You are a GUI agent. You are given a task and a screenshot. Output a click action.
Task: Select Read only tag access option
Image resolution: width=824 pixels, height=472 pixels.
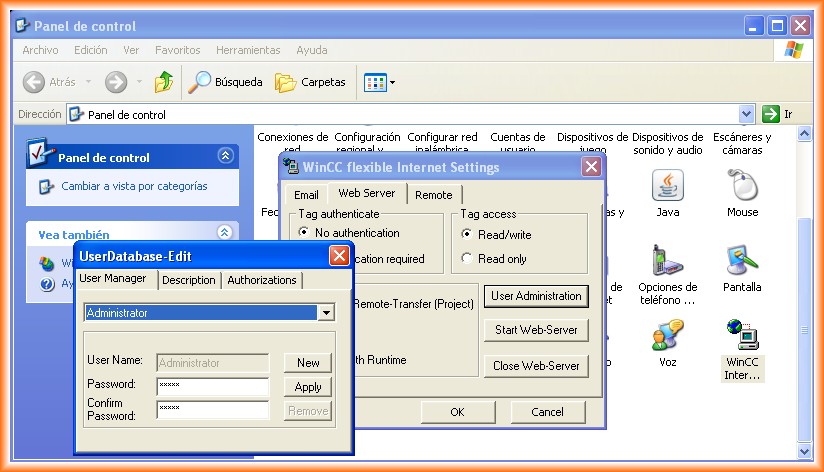467,259
